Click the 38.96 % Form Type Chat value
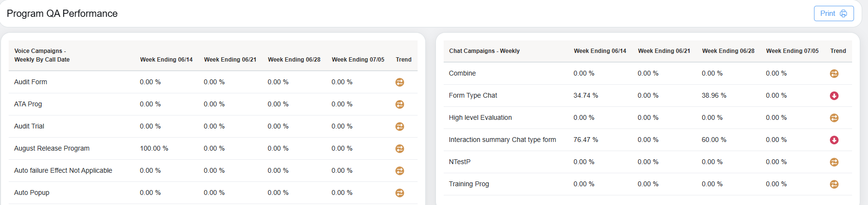This screenshot has height=205, width=868. (714, 95)
